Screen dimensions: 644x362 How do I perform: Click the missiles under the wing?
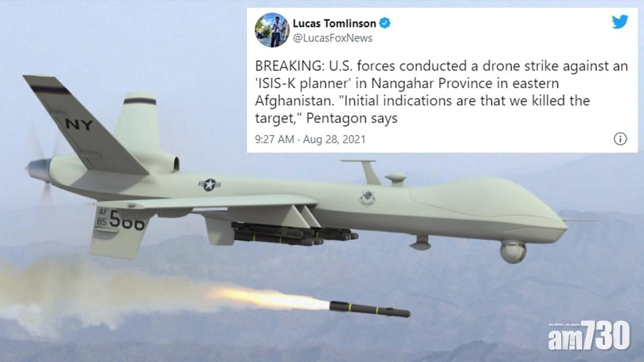294,234
